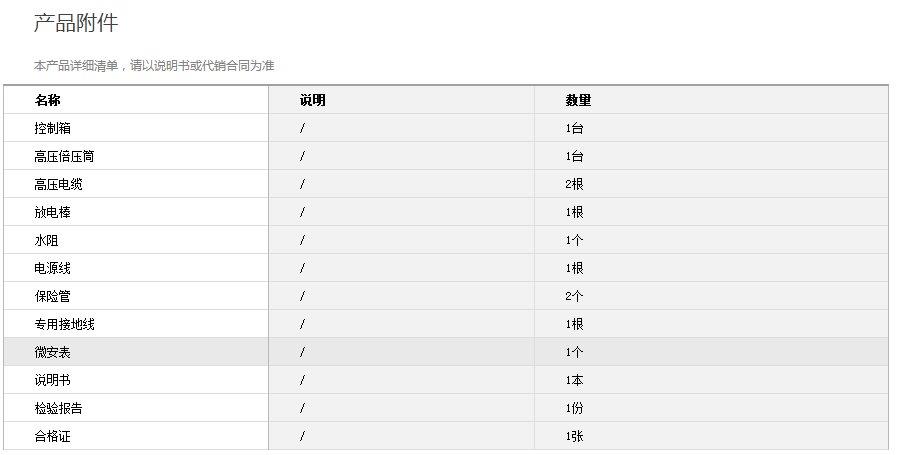Click the 名称 column header
Viewport: 897px width, 455px height.
[47, 100]
